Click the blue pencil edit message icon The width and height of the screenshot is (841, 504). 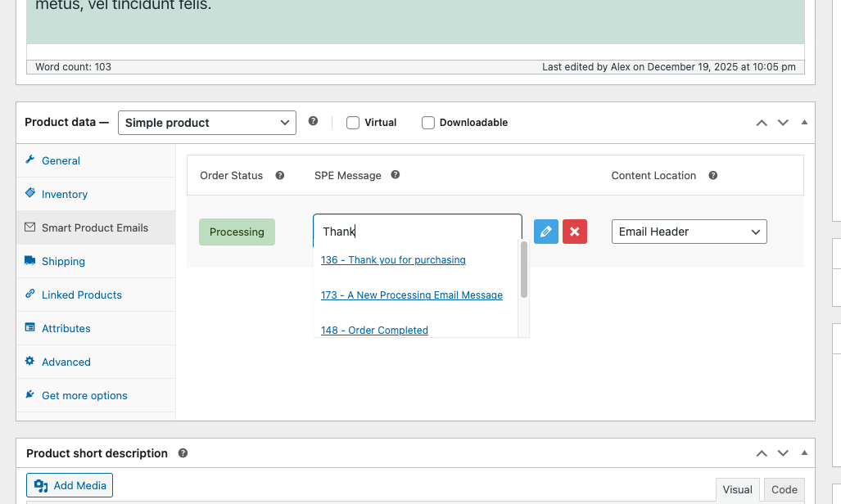tap(545, 232)
